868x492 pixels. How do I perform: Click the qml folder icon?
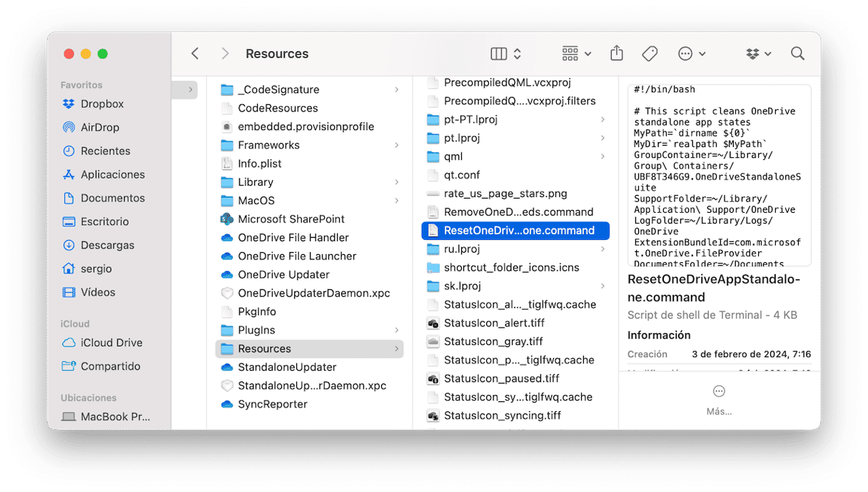pos(433,156)
